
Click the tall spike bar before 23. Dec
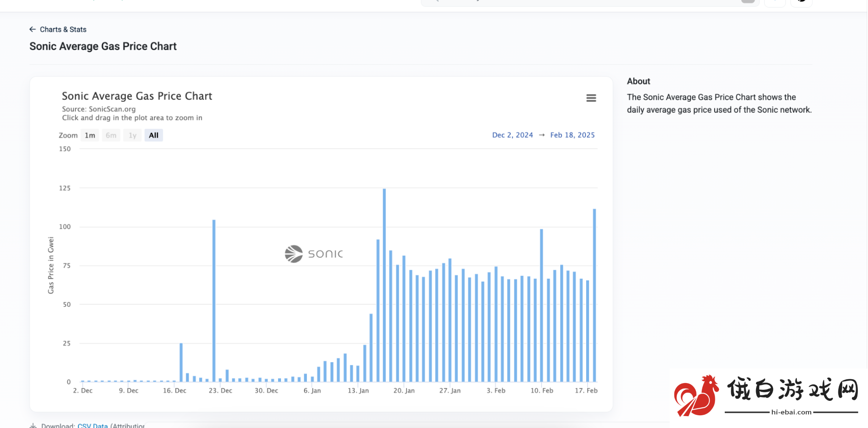point(214,301)
